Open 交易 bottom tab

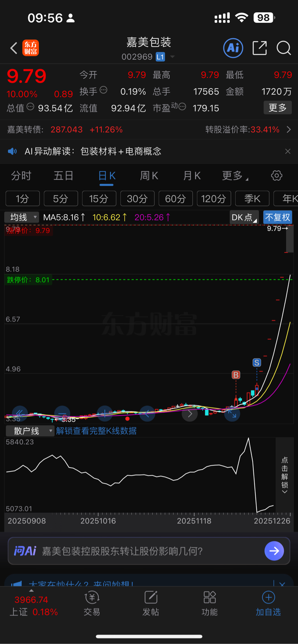point(92,604)
